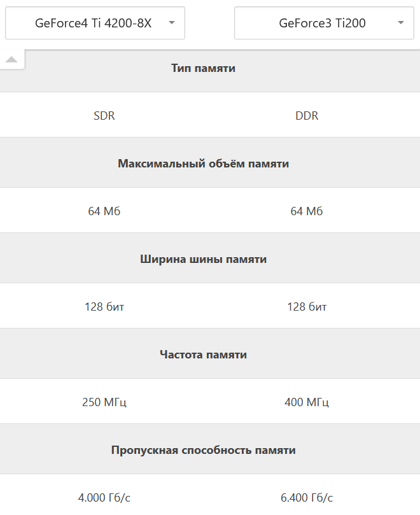Select the 'Тип памяти' section header
420x515 pixels.
click(x=203, y=68)
